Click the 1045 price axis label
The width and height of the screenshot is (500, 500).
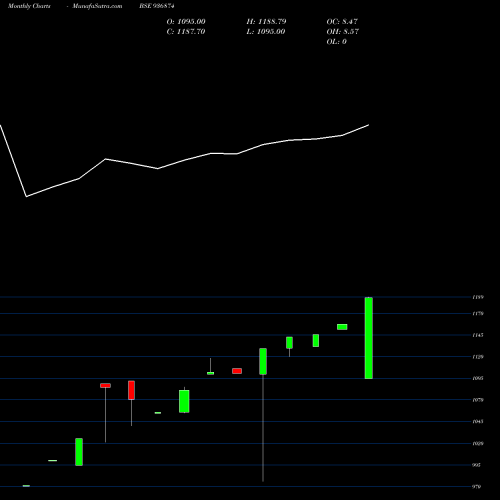tap(478, 421)
